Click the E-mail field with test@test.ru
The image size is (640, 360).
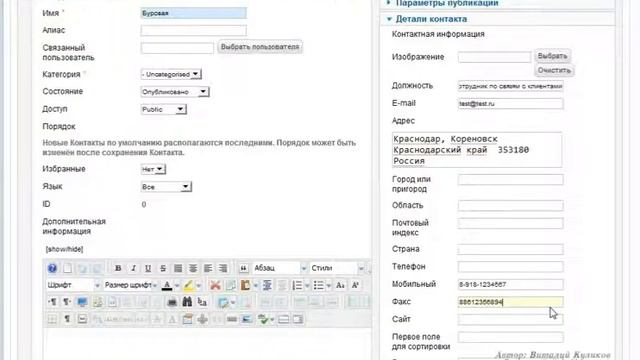(x=510, y=104)
